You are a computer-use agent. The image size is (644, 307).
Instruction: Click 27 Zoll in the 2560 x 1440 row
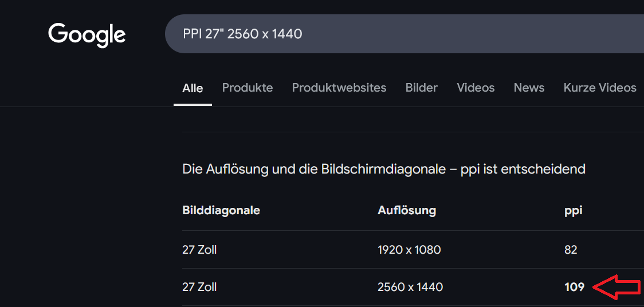pos(199,287)
